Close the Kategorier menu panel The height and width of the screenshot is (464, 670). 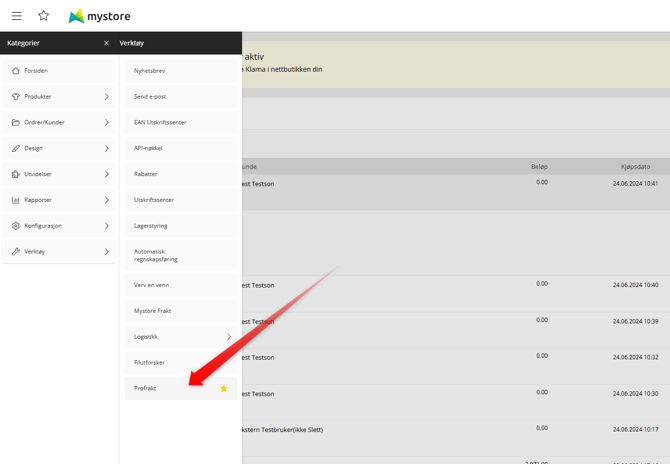tap(106, 43)
